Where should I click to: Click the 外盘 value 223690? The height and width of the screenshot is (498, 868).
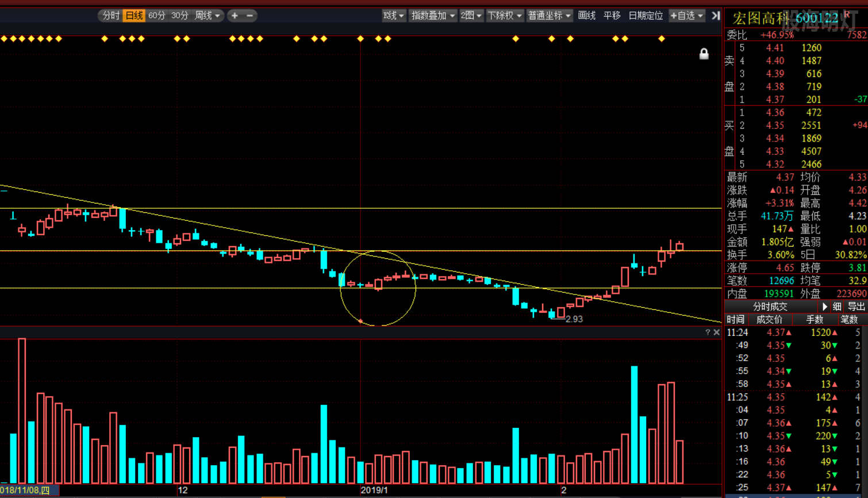coord(851,294)
